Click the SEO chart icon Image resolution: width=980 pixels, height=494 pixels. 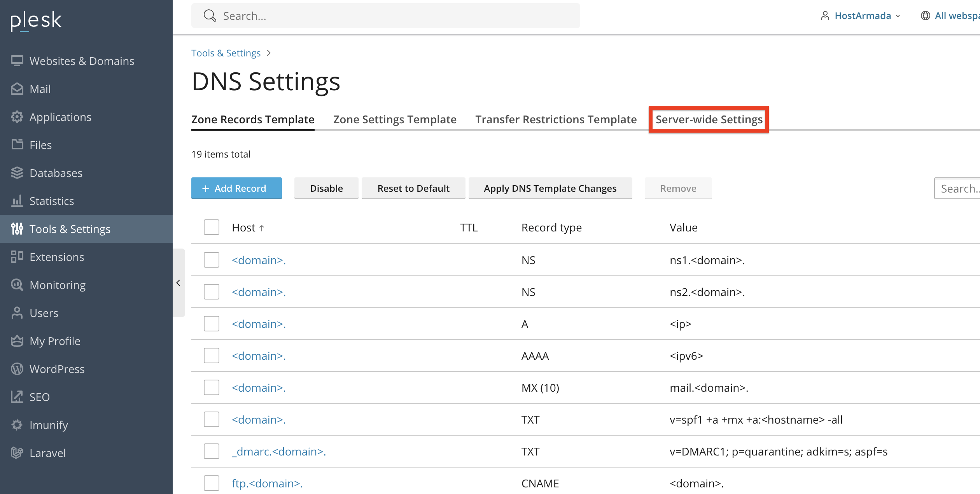coord(17,397)
